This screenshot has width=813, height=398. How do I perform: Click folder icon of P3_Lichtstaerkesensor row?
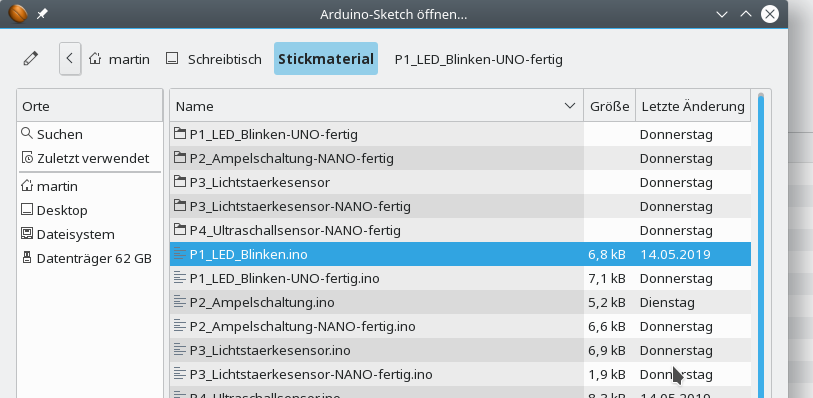click(179, 182)
